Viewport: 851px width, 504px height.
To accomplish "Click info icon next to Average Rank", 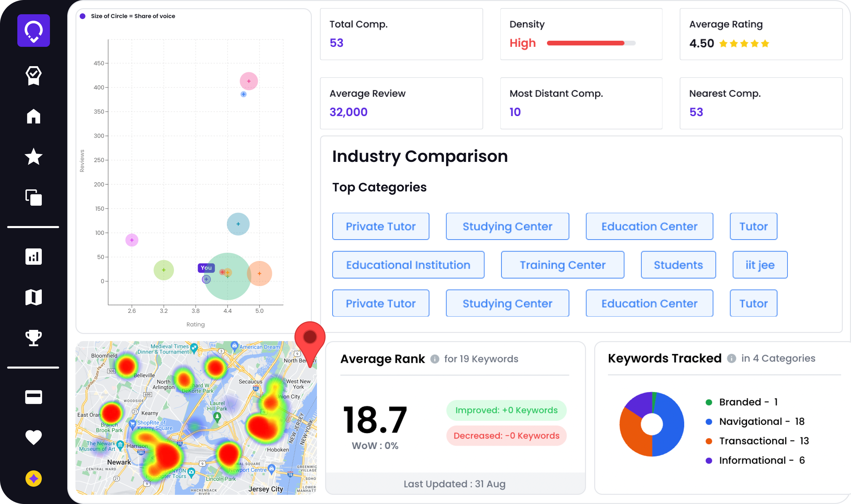I will click(435, 359).
